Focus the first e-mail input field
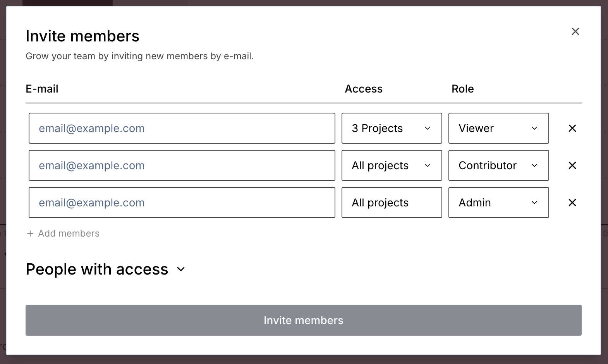The width and height of the screenshot is (608, 364). pyautogui.click(x=182, y=128)
